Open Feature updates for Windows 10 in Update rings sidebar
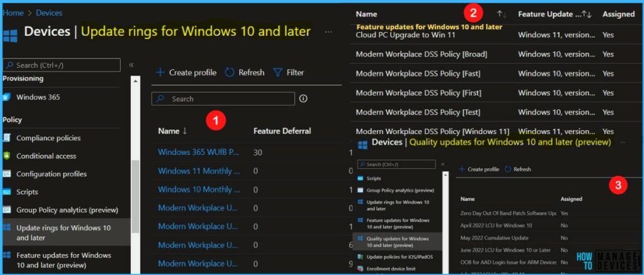The height and width of the screenshot is (275, 644). (x=65, y=260)
